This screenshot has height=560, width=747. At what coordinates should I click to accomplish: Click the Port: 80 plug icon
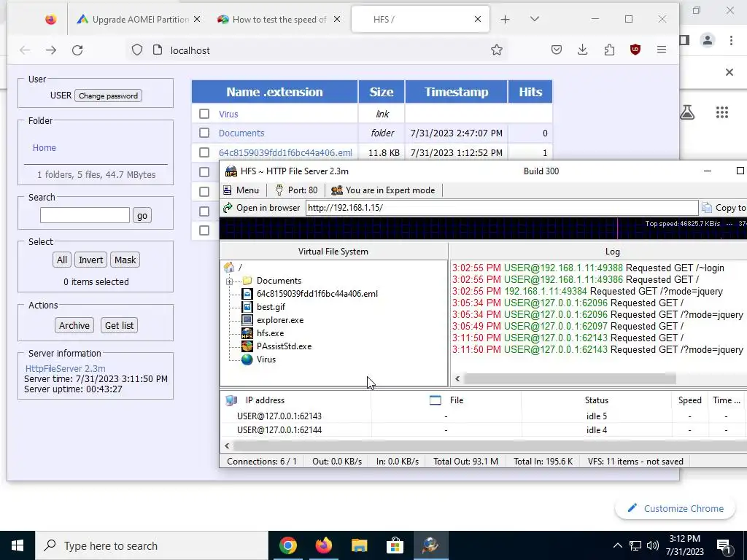(x=279, y=190)
